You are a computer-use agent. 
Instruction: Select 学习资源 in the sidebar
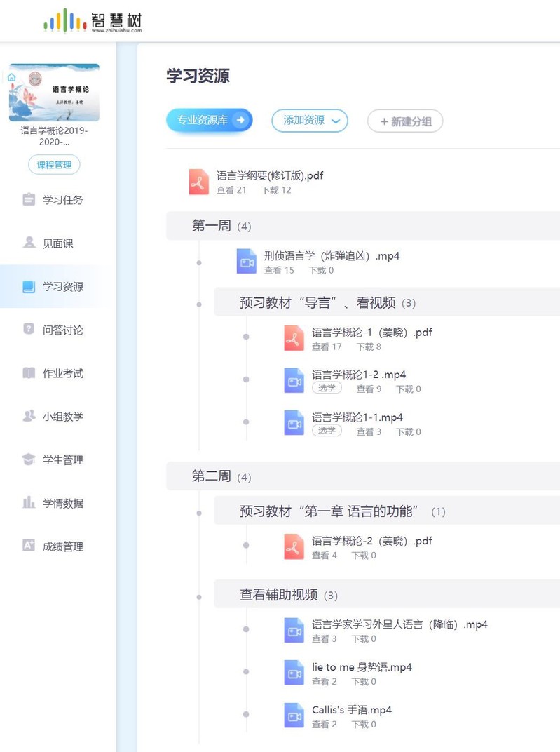tap(62, 286)
